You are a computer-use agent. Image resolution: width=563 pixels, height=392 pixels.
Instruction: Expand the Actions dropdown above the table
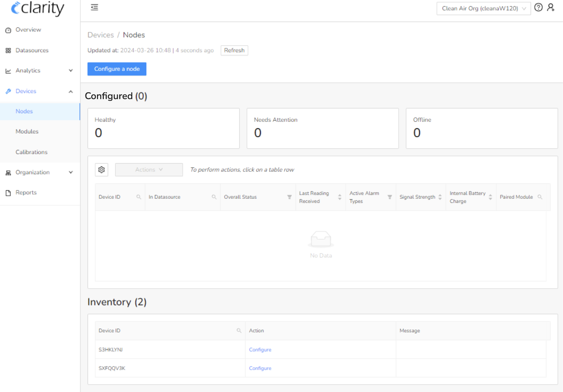click(148, 169)
